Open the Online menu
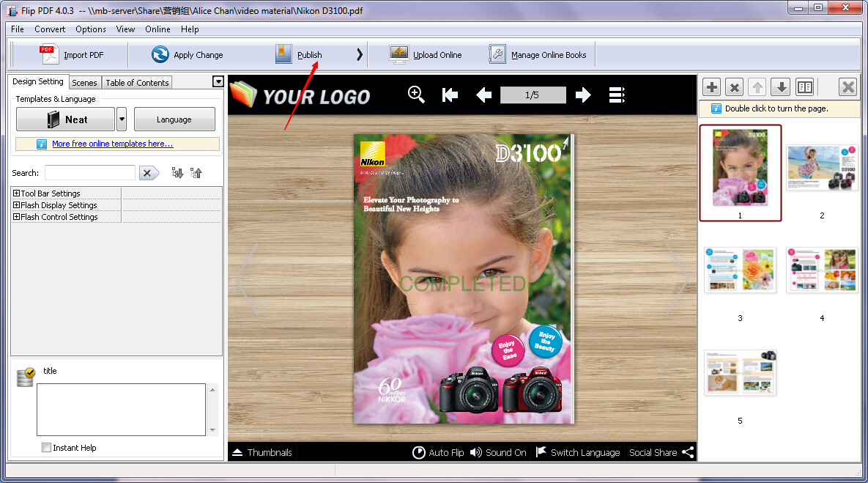Image resolution: width=868 pixels, height=483 pixels. (x=157, y=29)
